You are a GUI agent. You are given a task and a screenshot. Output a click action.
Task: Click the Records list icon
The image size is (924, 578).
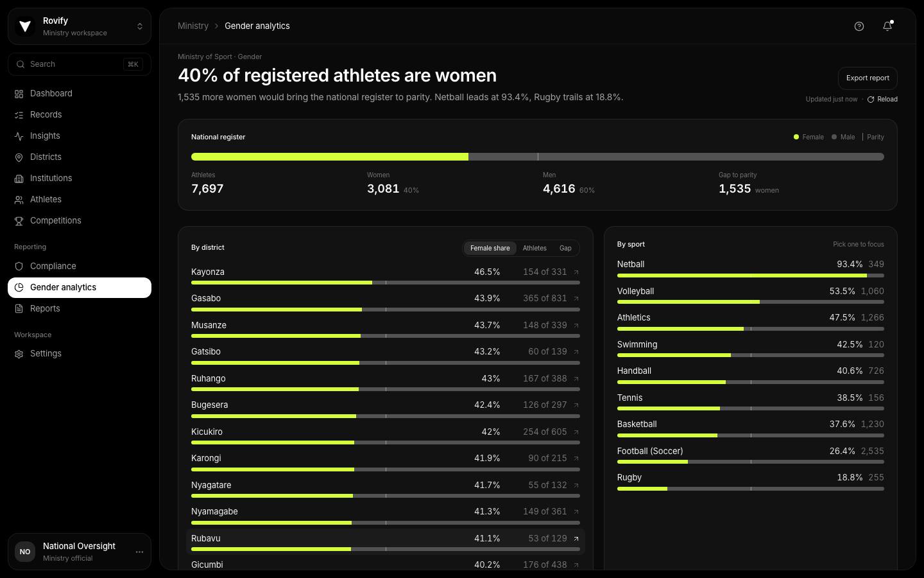tap(19, 115)
